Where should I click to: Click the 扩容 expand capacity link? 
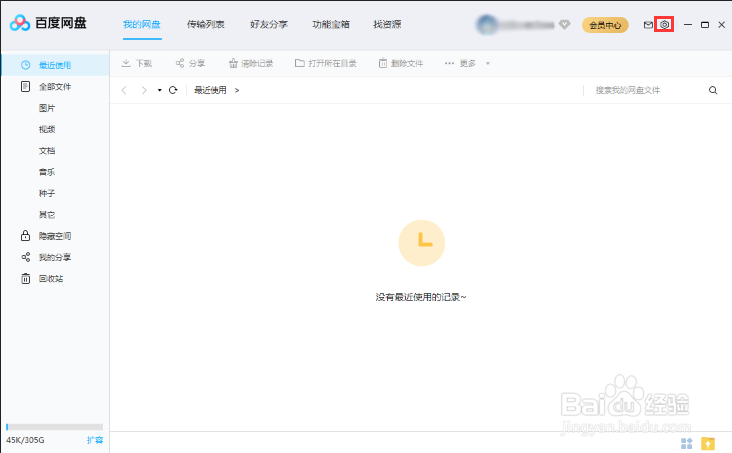coord(95,440)
